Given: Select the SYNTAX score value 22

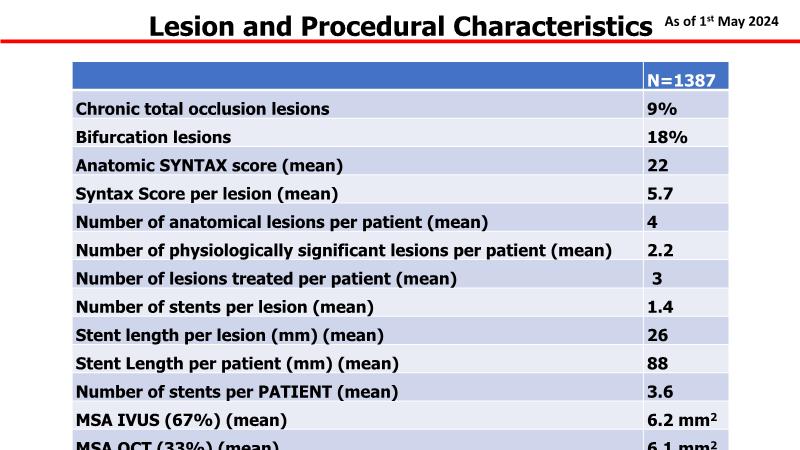Looking at the screenshot, I should pos(658,165).
